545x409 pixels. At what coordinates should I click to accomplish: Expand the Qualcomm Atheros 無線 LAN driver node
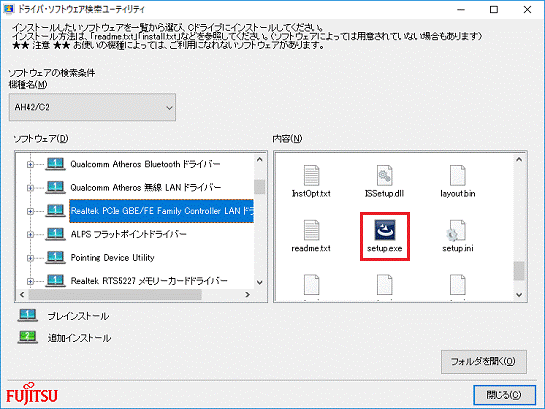pos(30,188)
